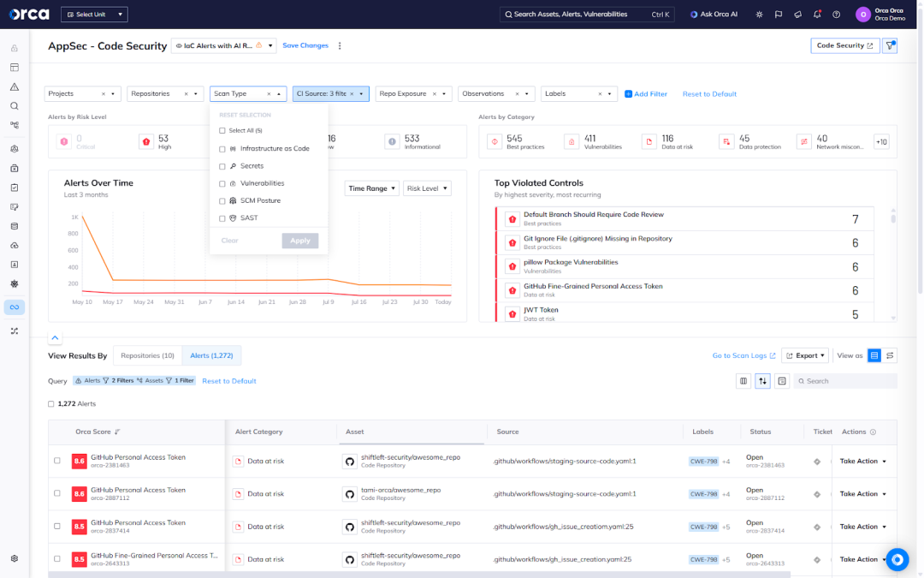Open the Risk Level chart dropdown

(427, 188)
